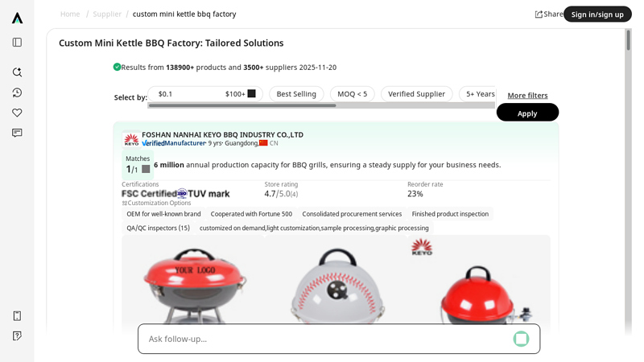Toggle the MOQ < 5 filter
The width and height of the screenshot is (644, 362).
click(x=352, y=94)
